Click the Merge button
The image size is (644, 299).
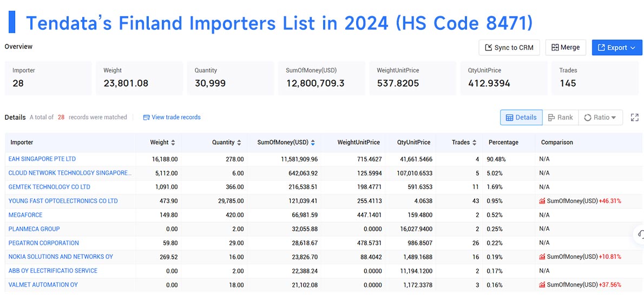tap(566, 48)
